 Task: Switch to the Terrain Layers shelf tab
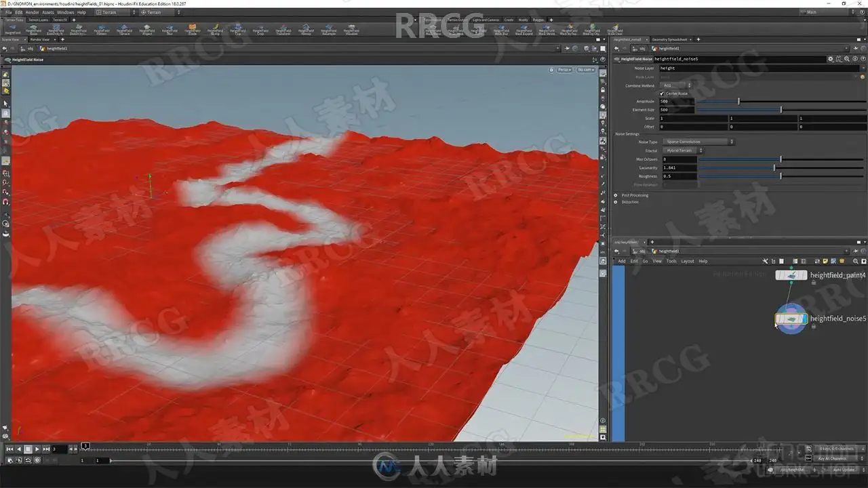pos(39,20)
